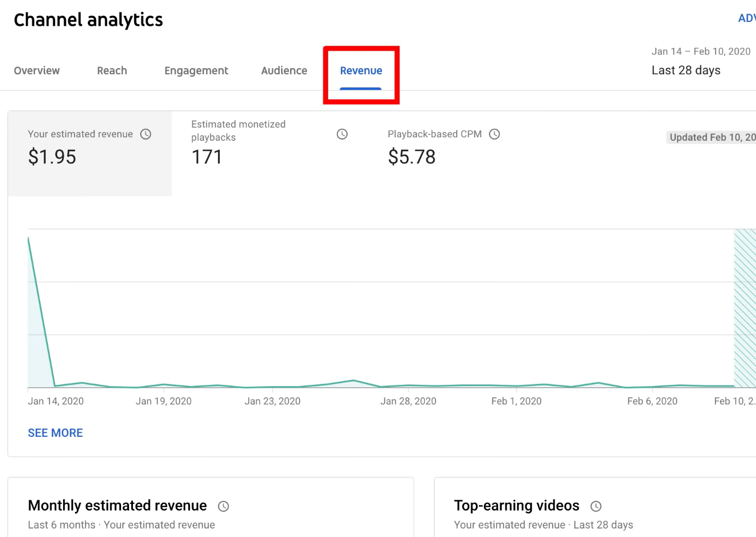Click the info icon beside estimated revenue
756x537 pixels.
point(145,134)
